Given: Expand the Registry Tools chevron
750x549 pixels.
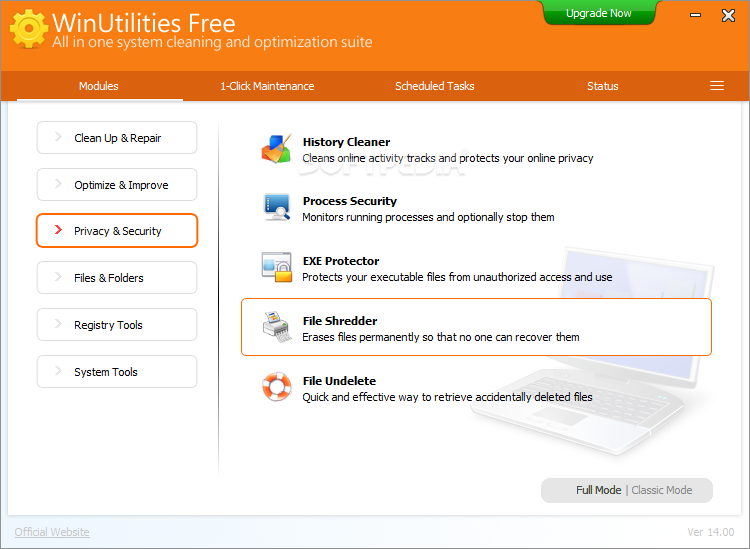Looking at the screenshot, I should point(58,324).
